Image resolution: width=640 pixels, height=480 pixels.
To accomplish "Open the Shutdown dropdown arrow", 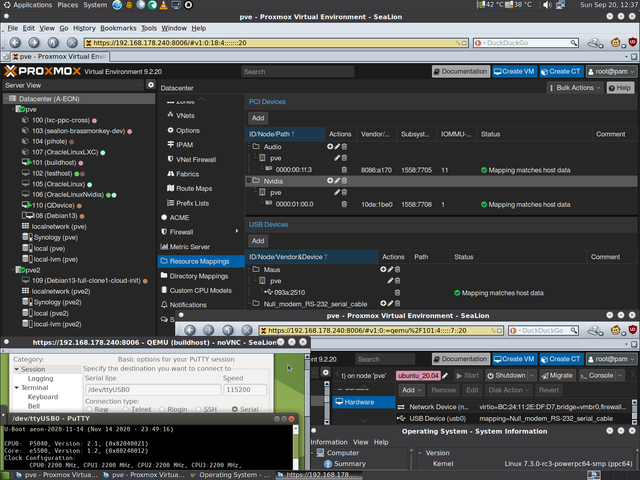I will tap(531, 375).
